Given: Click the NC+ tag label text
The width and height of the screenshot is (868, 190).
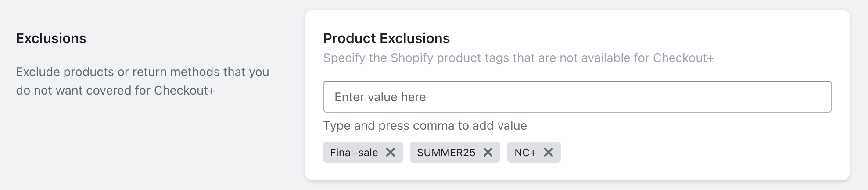Looking at the screenshot, I should click(x=525, y=153).
